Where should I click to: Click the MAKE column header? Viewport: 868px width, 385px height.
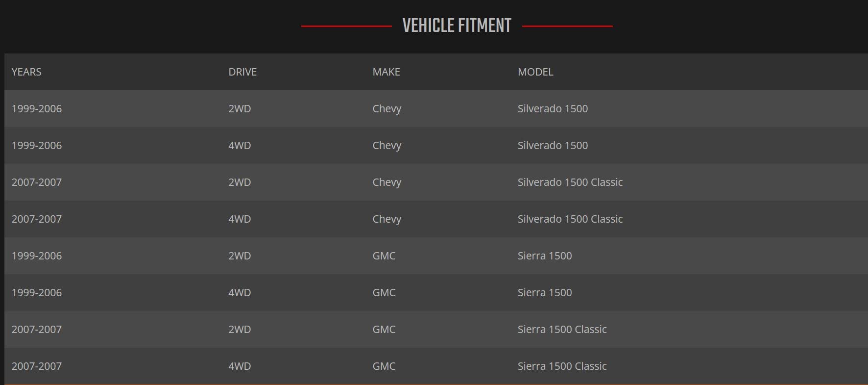tap(386, 72)
